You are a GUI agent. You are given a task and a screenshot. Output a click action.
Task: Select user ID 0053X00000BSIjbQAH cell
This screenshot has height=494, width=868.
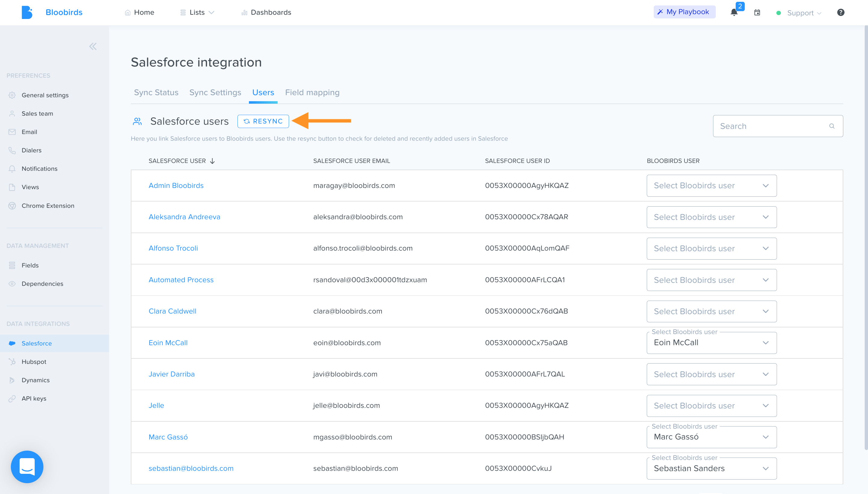click(x=524, y=437)
